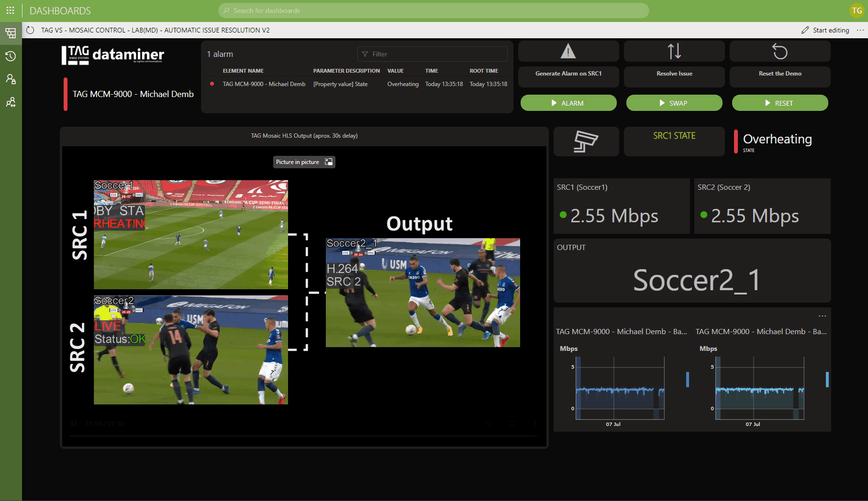Click the TAG MCM-9000 - Michael Demb state label
Screen dimensions: 868x501
click(133, 94)
